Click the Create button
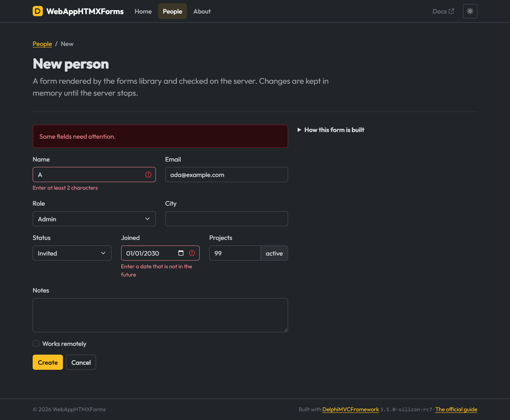Viewport: 510px width, 420px height. pos(48,362)
